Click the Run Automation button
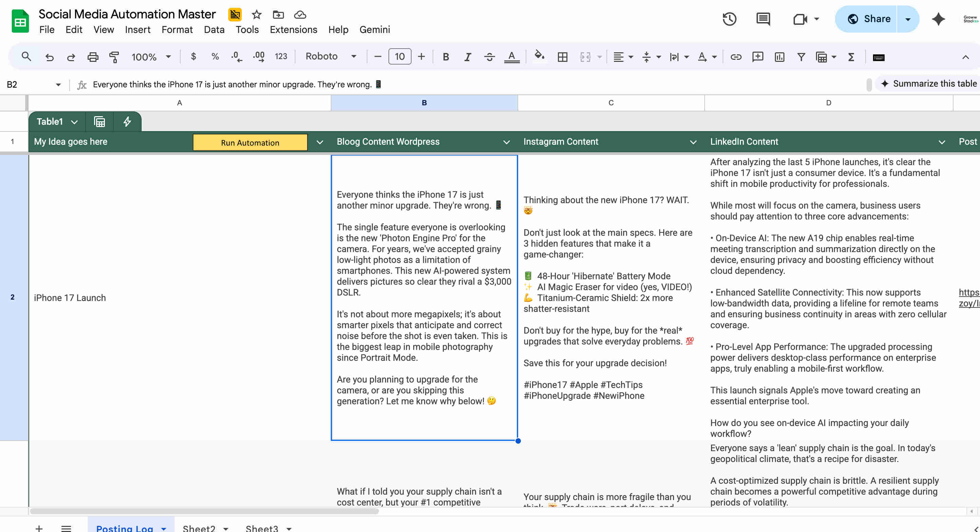This screenshot has height=532, width=980. coord(250,142)
